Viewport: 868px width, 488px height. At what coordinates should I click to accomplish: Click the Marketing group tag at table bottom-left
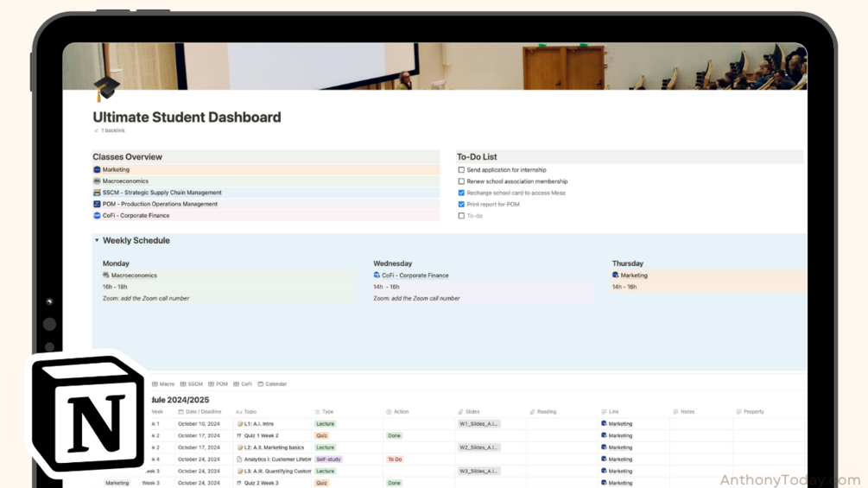[x=117, y=483]
